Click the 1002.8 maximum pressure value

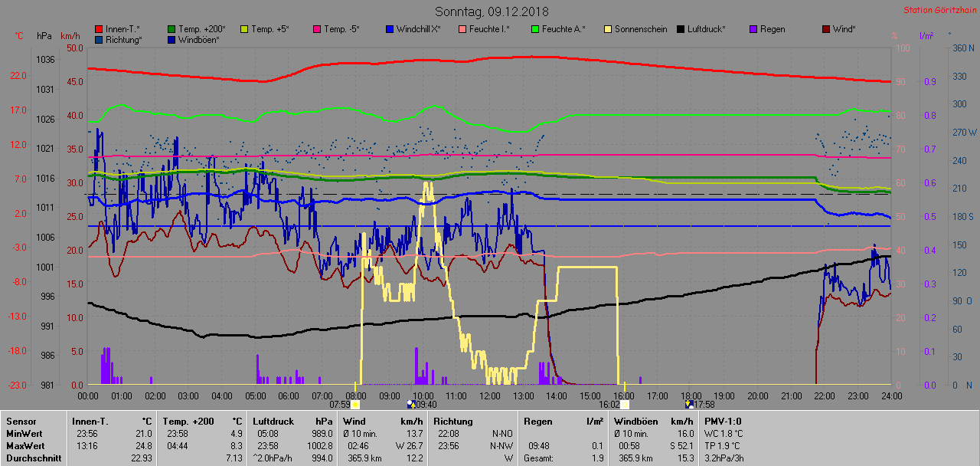319,446
